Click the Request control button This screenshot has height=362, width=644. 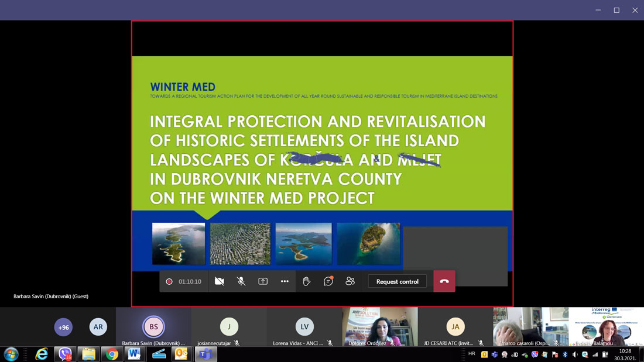(x=397, y=281)
